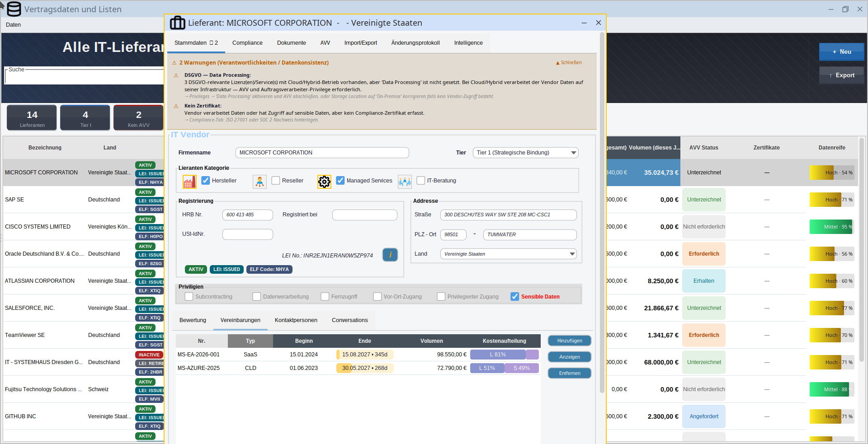Check the Datenverarbeitung privilege box

click(257, 297)
